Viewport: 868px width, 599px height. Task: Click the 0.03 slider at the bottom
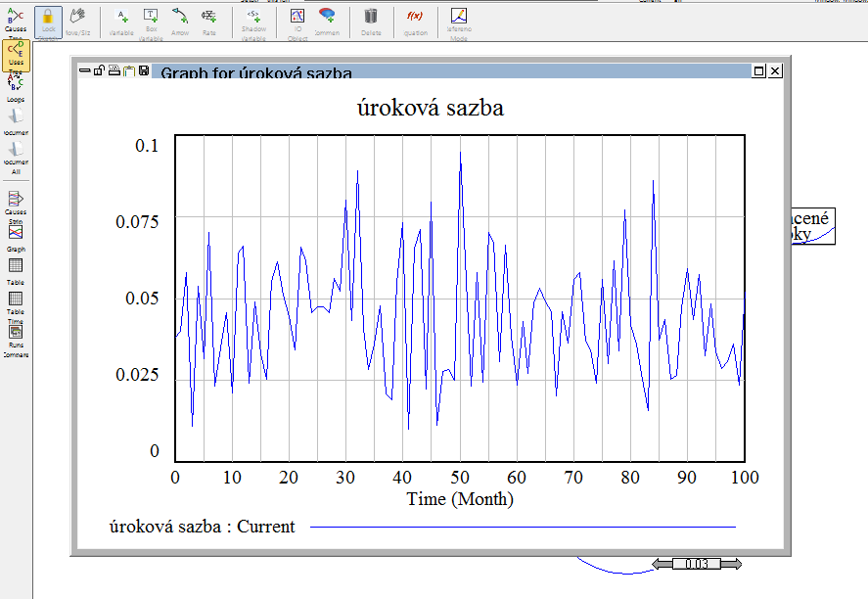pos(698,564)
